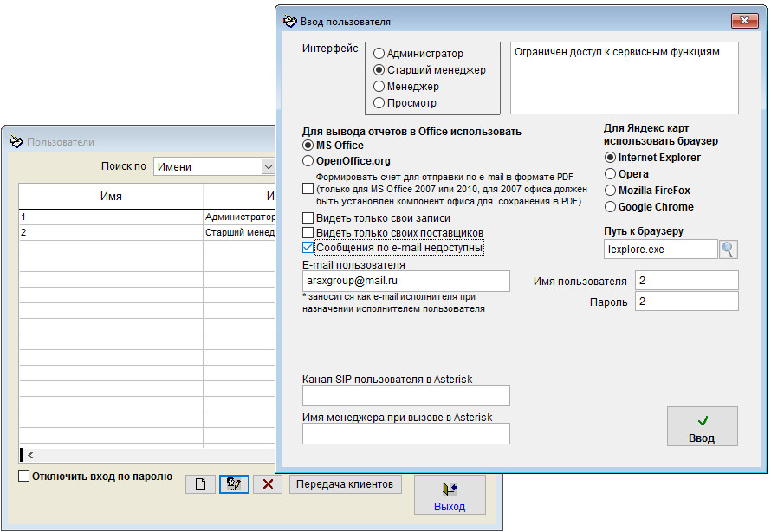Screen dimensions: 771x532
Task: Click Старший менед cell in users table
Action: 239,232
